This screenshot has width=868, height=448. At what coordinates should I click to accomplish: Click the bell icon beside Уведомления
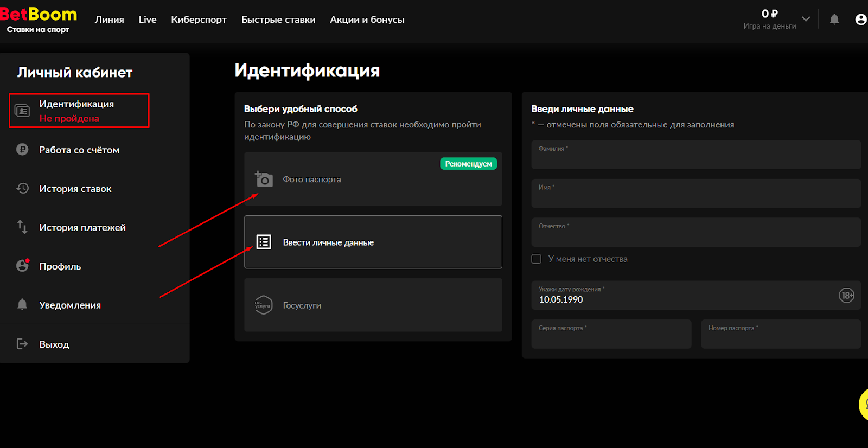(x=22, y=304)
